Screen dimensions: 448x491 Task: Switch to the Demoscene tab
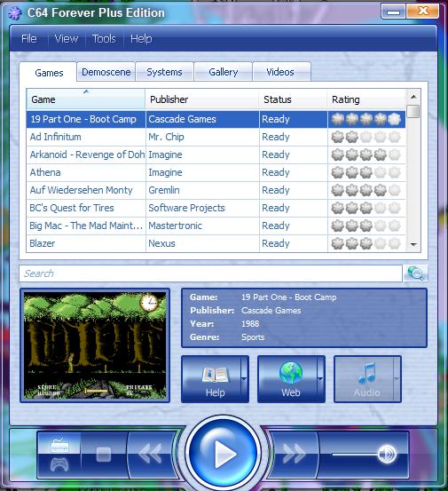106,72
